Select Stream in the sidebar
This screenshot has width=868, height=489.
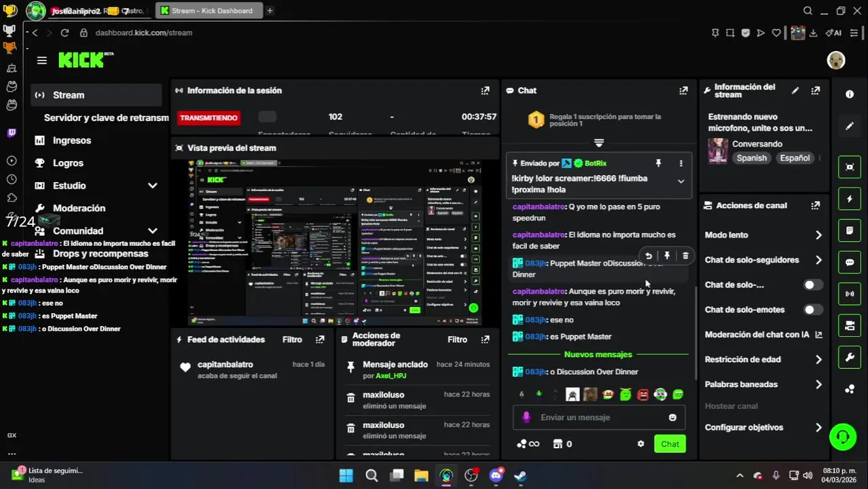pyautogui.click(x=96, y=95)
